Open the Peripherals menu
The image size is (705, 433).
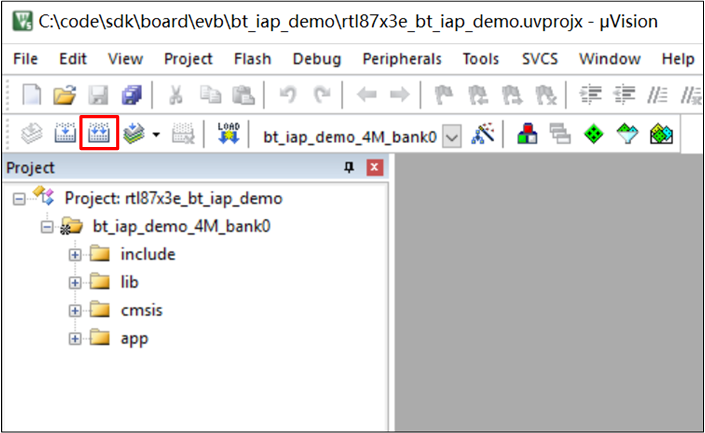pyautogui.click(x=402, y=59)
